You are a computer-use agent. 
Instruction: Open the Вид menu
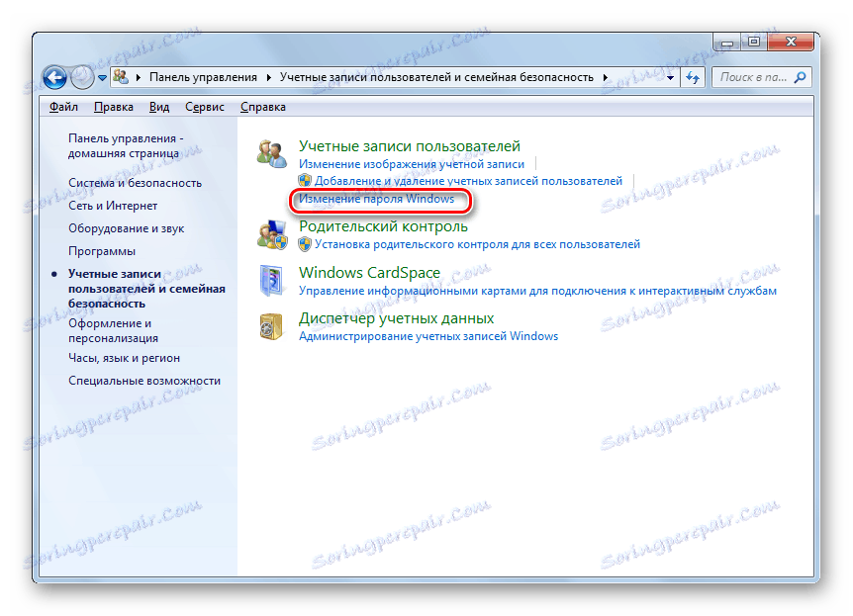(x=158, y=106)
